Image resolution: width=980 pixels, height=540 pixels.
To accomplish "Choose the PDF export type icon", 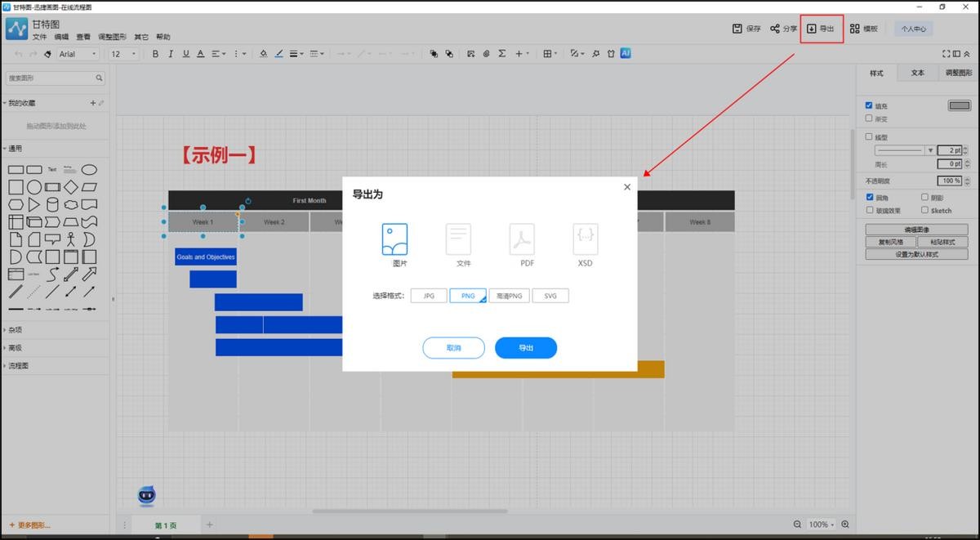I will tap(522, 239).
